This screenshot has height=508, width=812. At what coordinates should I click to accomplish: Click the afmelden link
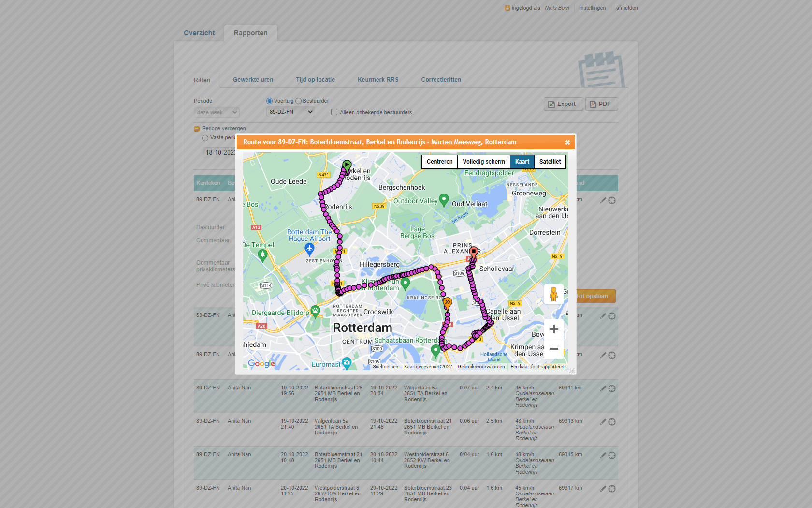[x=627, y=8]
